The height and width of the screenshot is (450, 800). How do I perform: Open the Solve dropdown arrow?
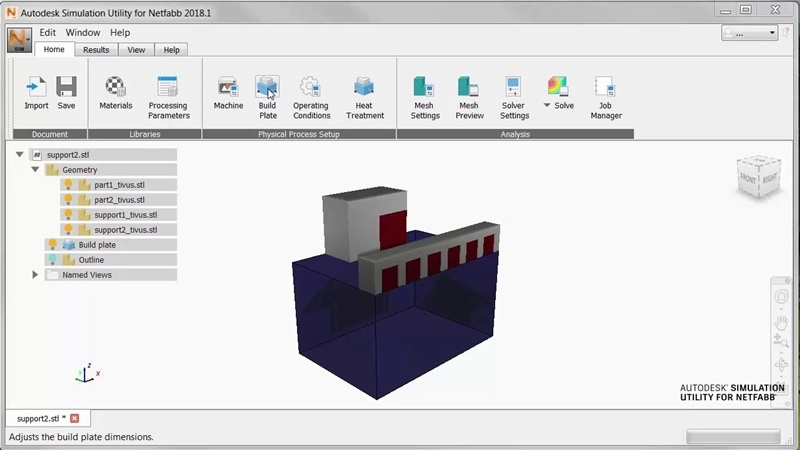pyautogui.click(x=546, y=106)
